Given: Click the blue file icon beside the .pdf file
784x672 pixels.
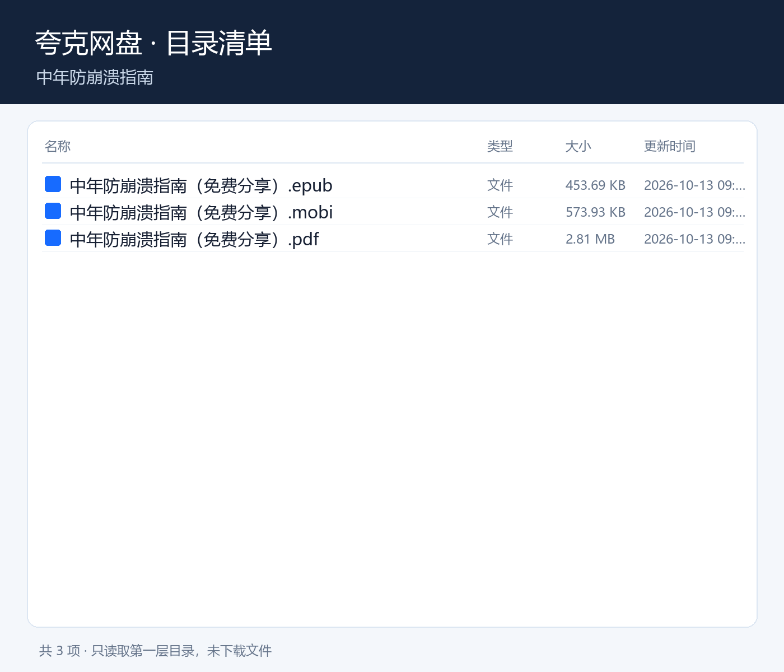Looking at the screenshot, I should click(53, 238).
